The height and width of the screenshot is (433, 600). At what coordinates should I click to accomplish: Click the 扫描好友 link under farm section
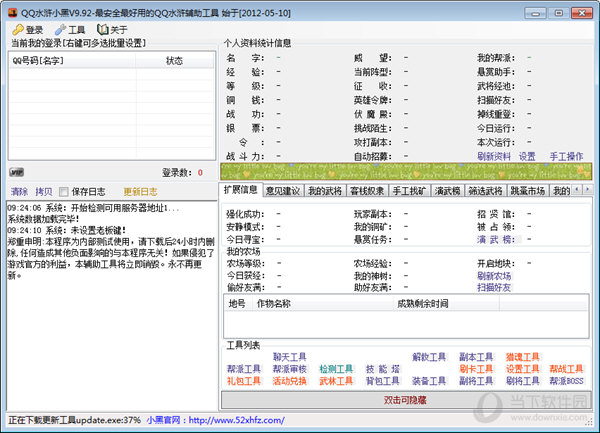494,287
